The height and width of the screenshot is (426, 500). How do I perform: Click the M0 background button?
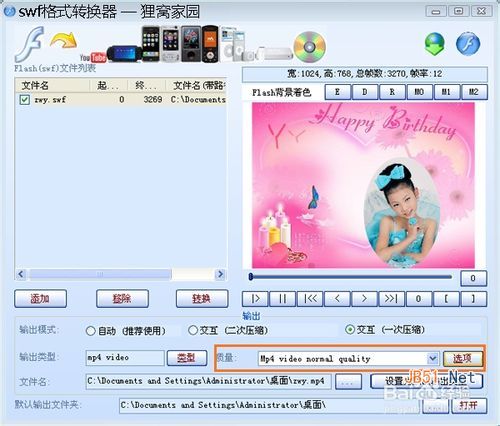pos(419,92)
